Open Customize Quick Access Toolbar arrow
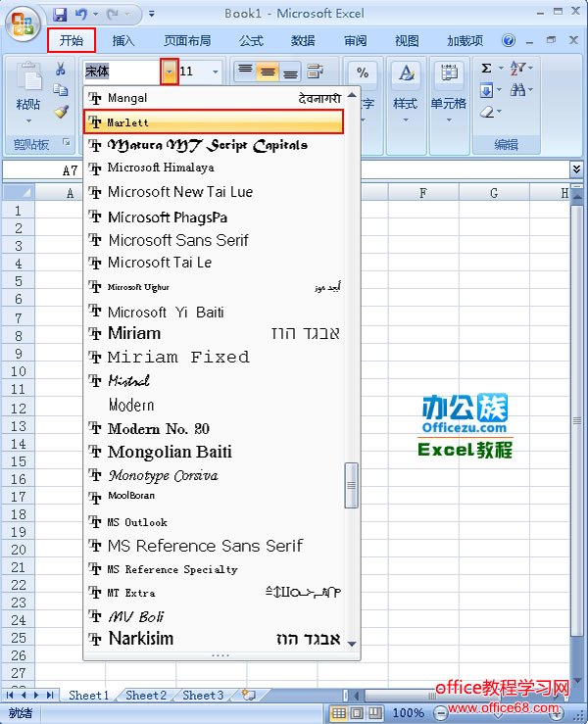The height and width of the screenshot is (724, 588). click(x=152, y=15)
